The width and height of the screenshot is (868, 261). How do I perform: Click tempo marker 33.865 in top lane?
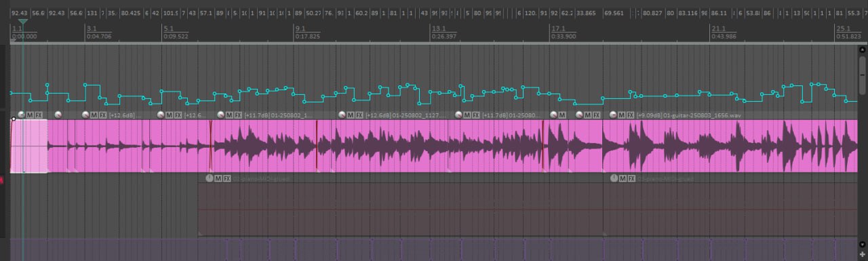pyautogui.click(x=586, y=13)
